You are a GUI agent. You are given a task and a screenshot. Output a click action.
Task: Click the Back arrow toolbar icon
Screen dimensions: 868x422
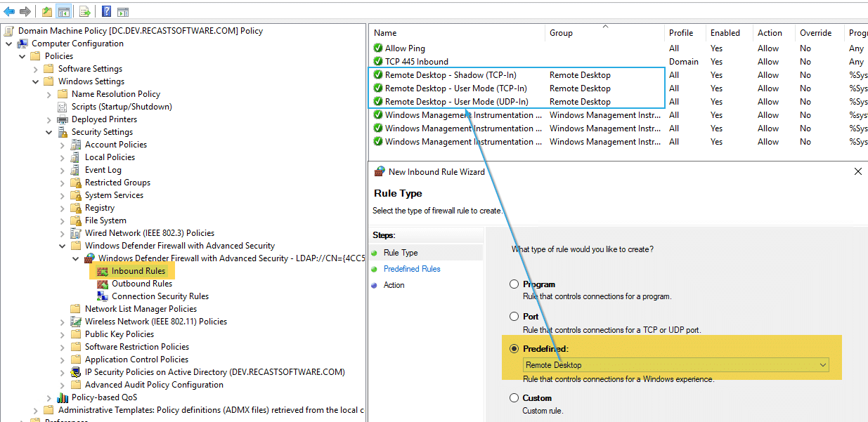click(x=9, y=11)
